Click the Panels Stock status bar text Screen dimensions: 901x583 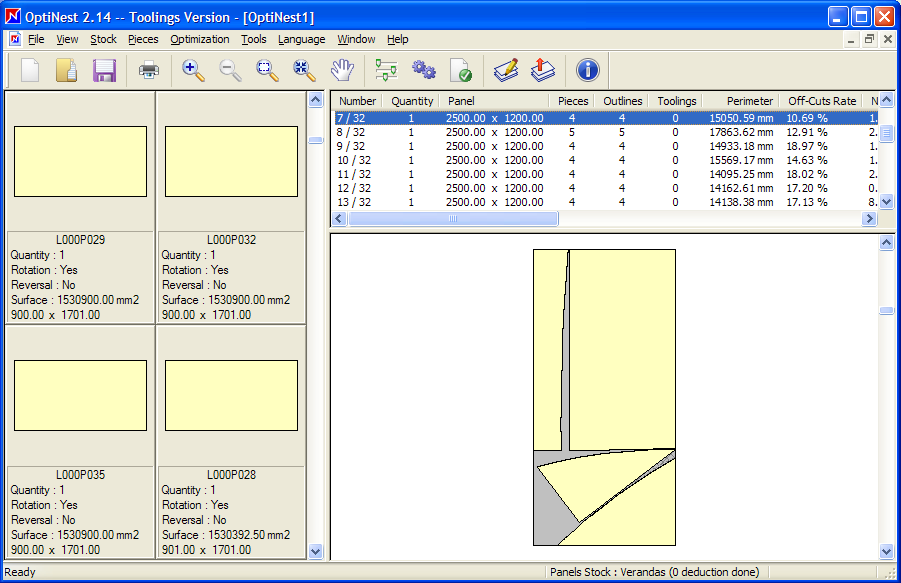click(654, 572)
